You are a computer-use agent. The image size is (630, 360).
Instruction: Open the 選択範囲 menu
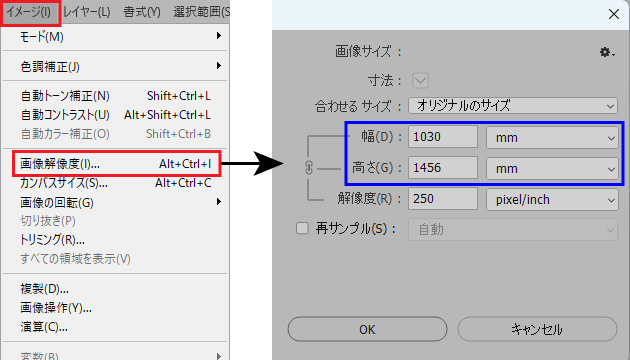pos(201,12)
